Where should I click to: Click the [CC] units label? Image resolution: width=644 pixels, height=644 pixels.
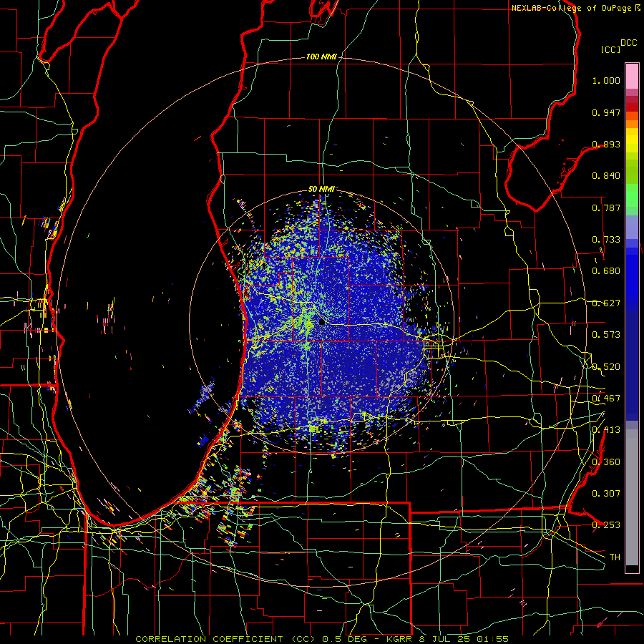coord(611,49)
